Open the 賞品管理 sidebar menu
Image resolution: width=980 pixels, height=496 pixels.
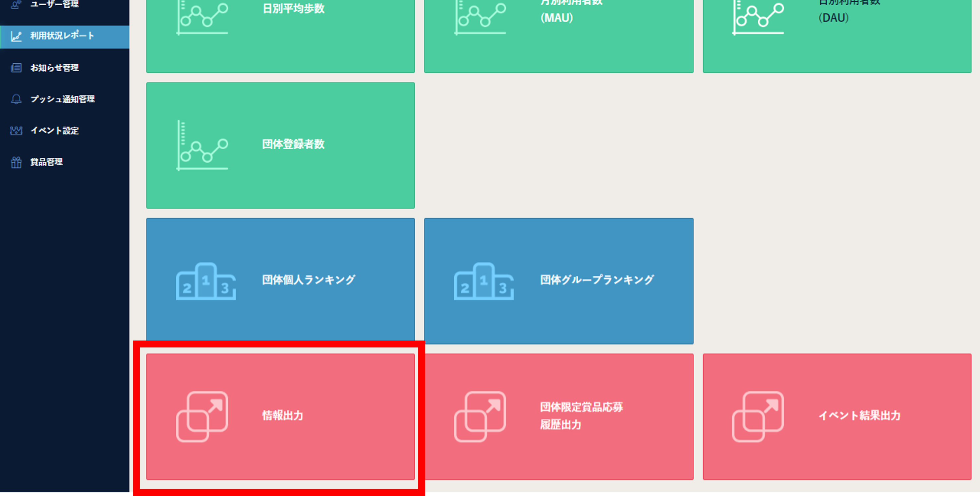[46, 162]
